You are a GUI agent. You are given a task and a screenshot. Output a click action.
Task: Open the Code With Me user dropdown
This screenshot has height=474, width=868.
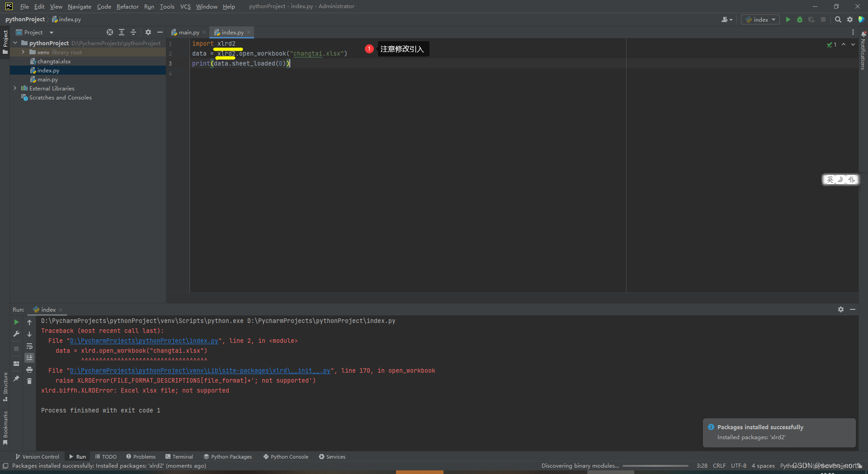727,19
